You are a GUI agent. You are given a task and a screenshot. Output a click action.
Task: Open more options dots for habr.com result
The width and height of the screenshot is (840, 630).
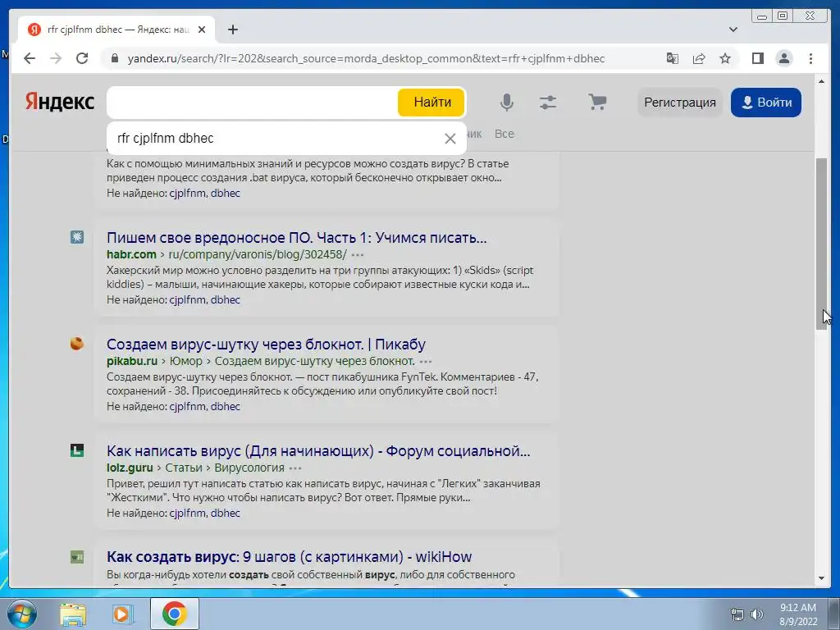coord(358,255)
